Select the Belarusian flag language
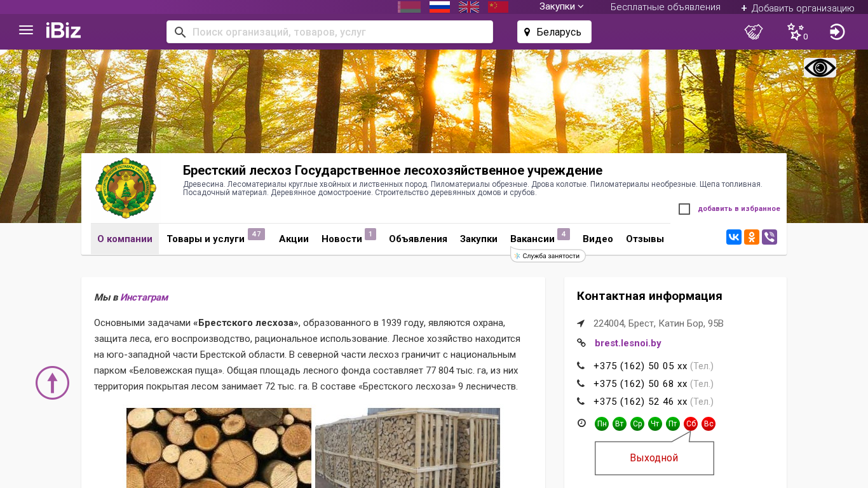Screen dimensions: 868x488 point(409,7)
